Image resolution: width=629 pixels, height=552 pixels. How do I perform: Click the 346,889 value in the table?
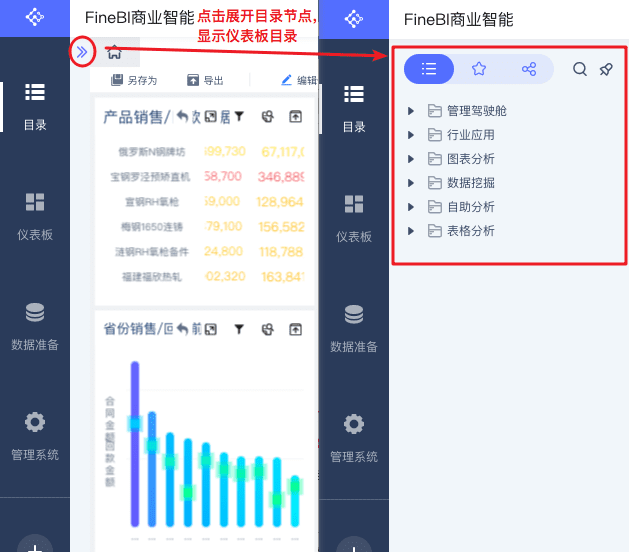click(x=281, y=177)
